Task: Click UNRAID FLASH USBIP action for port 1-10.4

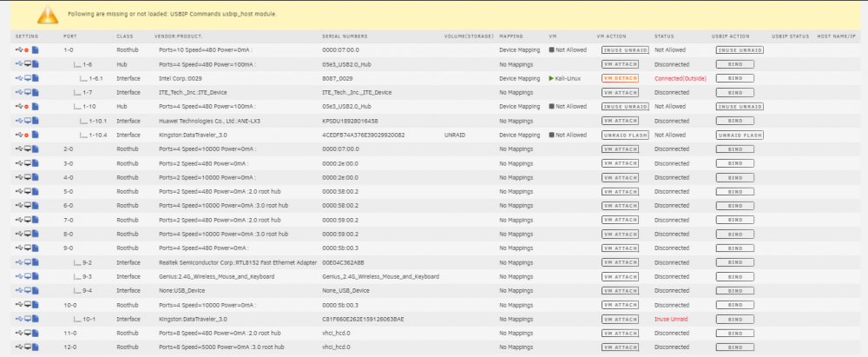Action: point(740,135)
